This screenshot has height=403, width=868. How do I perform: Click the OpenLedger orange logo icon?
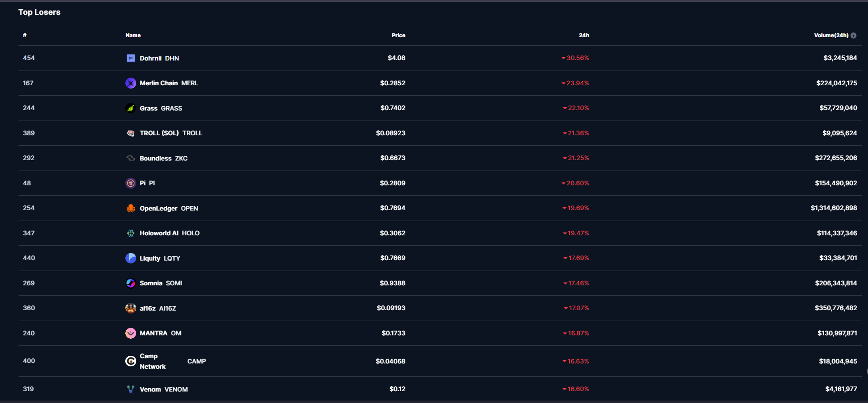(x=131, y=208)
